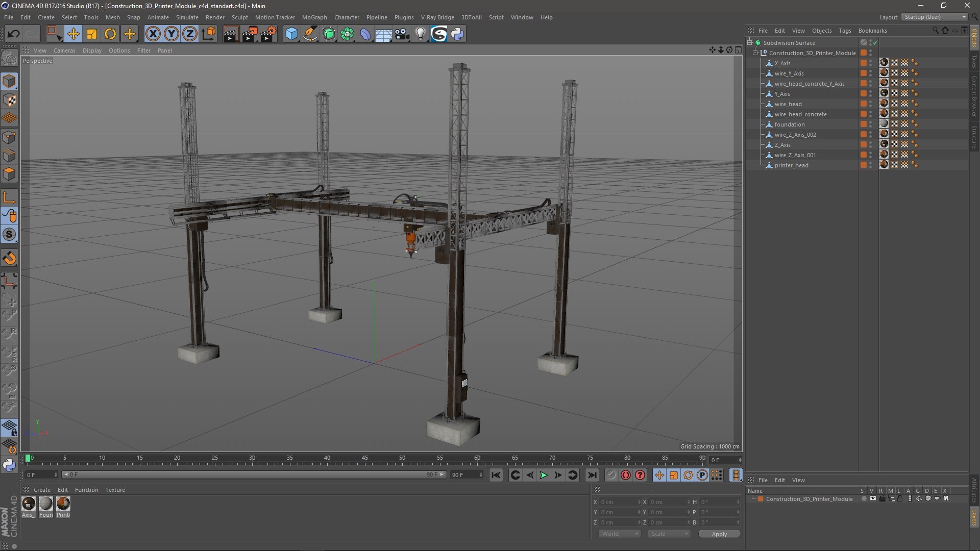Select the Scale tool
Screen dimensions: 980x551
[92, 34]
